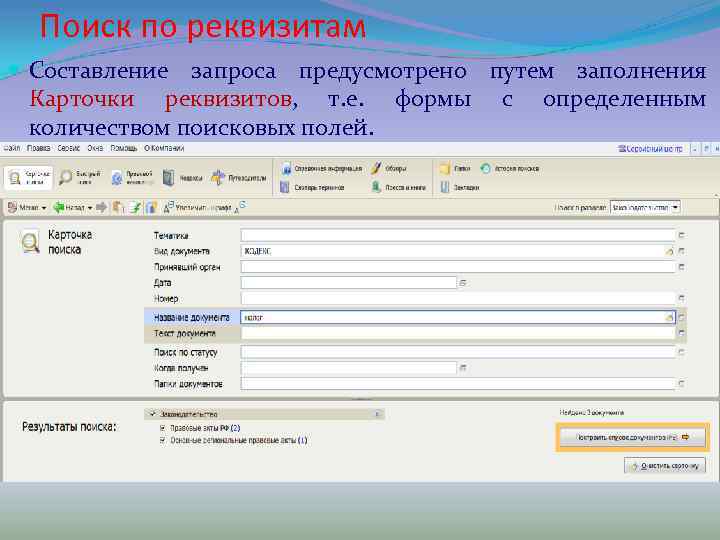The height and width of the screenshot is (540, 720).
Task: Collapse the Законодательство results section
Action: point(377,414)
